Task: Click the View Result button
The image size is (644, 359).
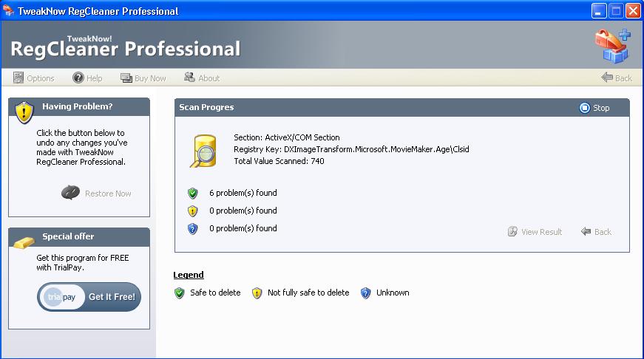Action: tap(535, 232)
